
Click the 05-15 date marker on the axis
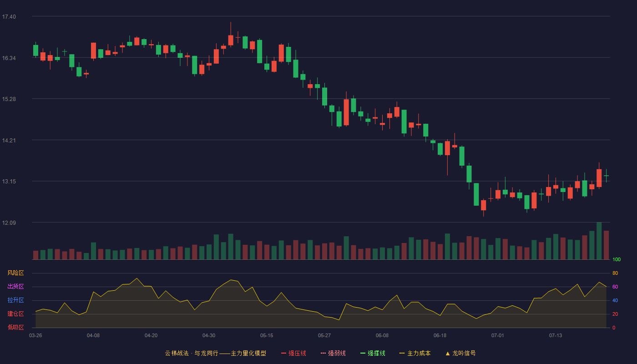pos(267,335)
